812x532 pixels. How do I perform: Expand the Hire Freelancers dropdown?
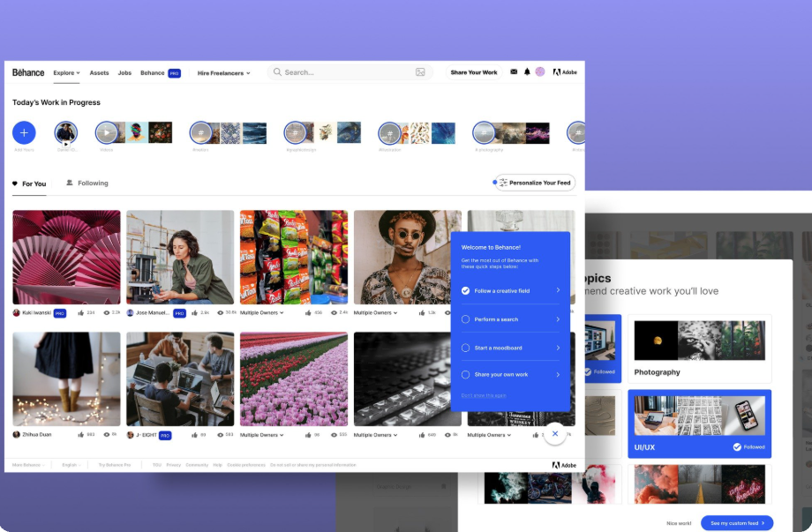(223, 73)
